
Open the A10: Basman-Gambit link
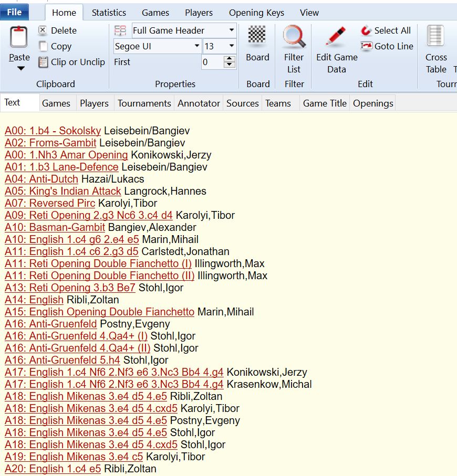55,227
